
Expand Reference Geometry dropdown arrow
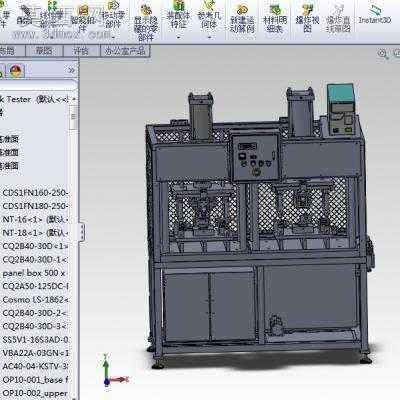point(209,37)
